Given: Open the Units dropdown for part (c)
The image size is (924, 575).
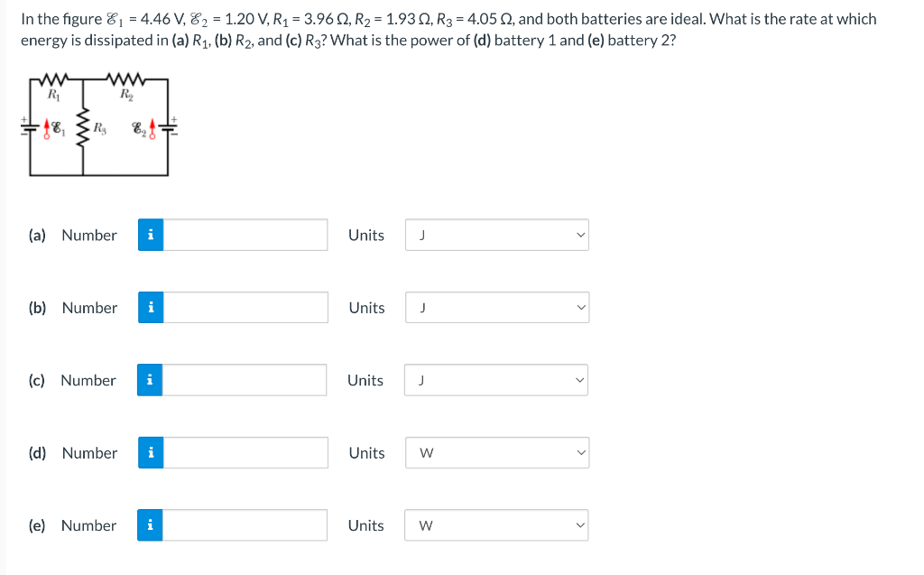Looking at the screenshot, I should 496,380.
